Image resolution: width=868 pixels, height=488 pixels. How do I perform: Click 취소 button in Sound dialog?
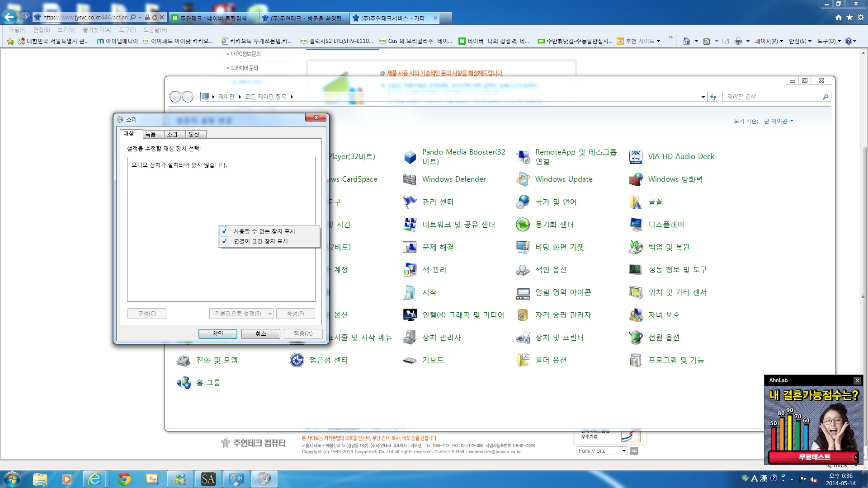click(x=261, y=334)
